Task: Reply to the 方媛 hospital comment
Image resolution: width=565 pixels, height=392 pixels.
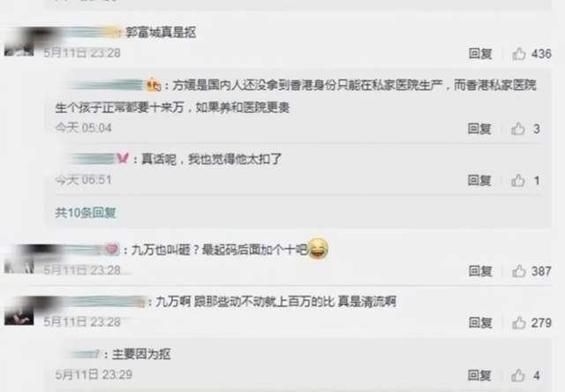Action: pos(479,128)
